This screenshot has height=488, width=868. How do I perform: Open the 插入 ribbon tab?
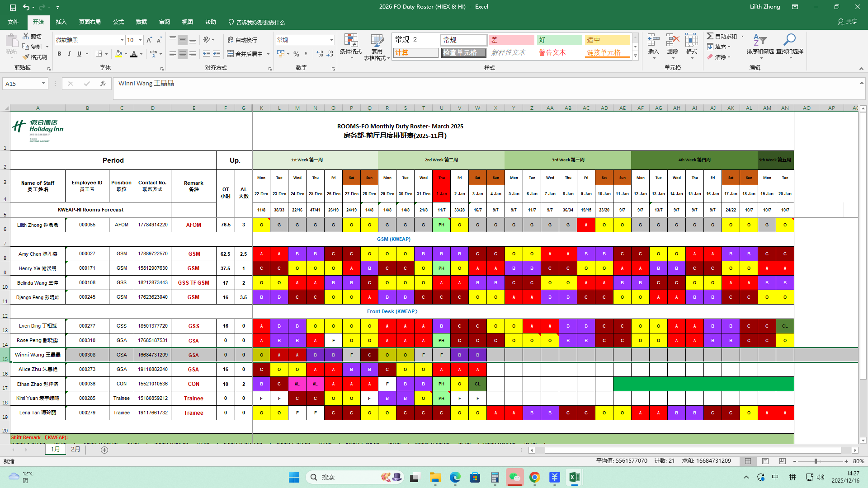(61, 22)
